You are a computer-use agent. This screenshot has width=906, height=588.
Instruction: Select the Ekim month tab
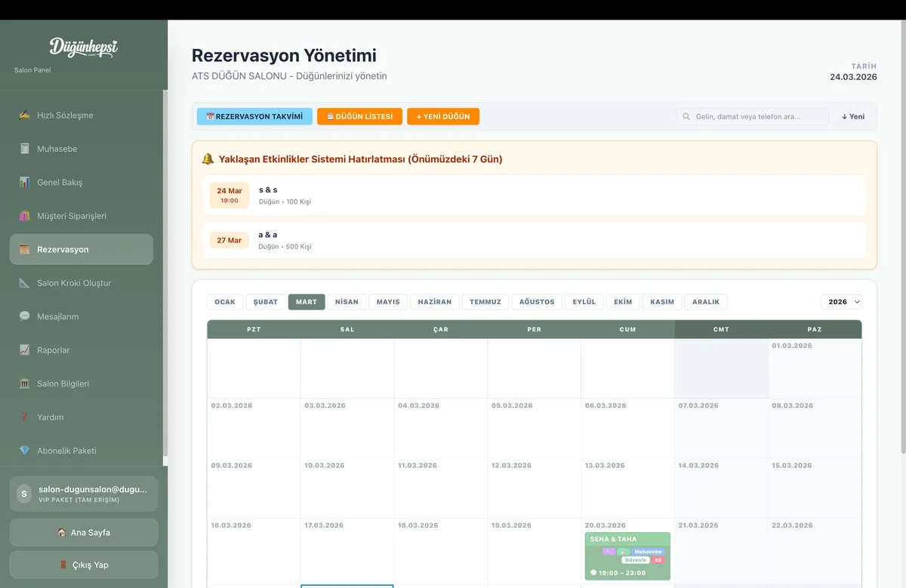pos(623,302)
